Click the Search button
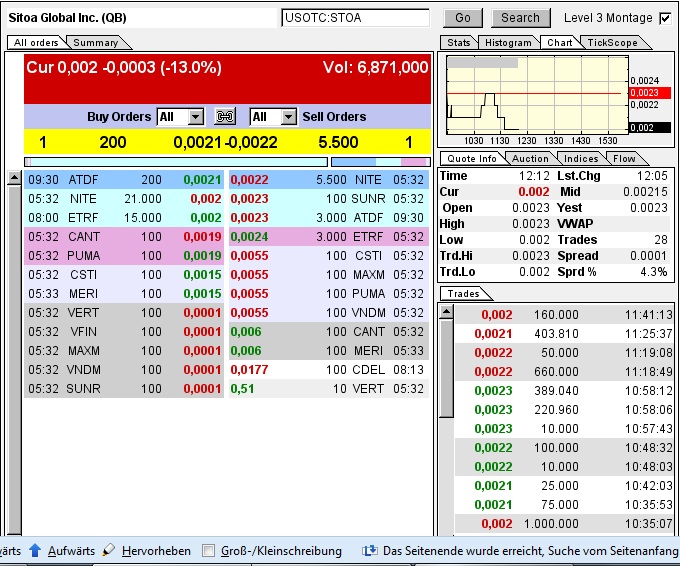Image resolution: width=680 pixels, height=566 pixels. coord(520,18)
